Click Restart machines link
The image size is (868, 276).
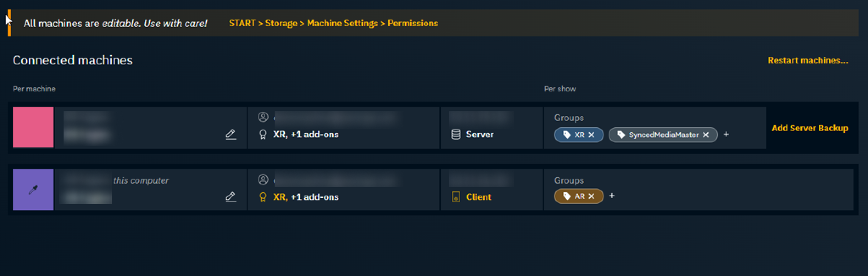pos(807,60)
